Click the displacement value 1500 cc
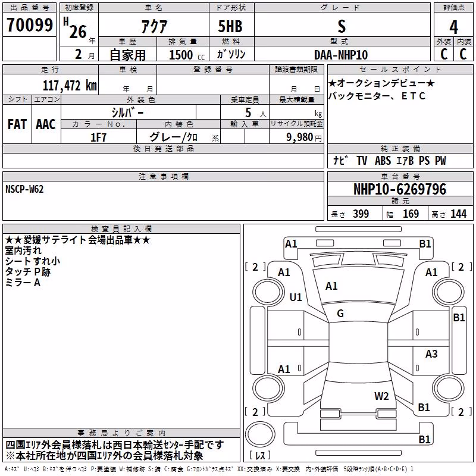Image resolution: width=476 pixels, height=476 pixels. click(x=187, y=55)
